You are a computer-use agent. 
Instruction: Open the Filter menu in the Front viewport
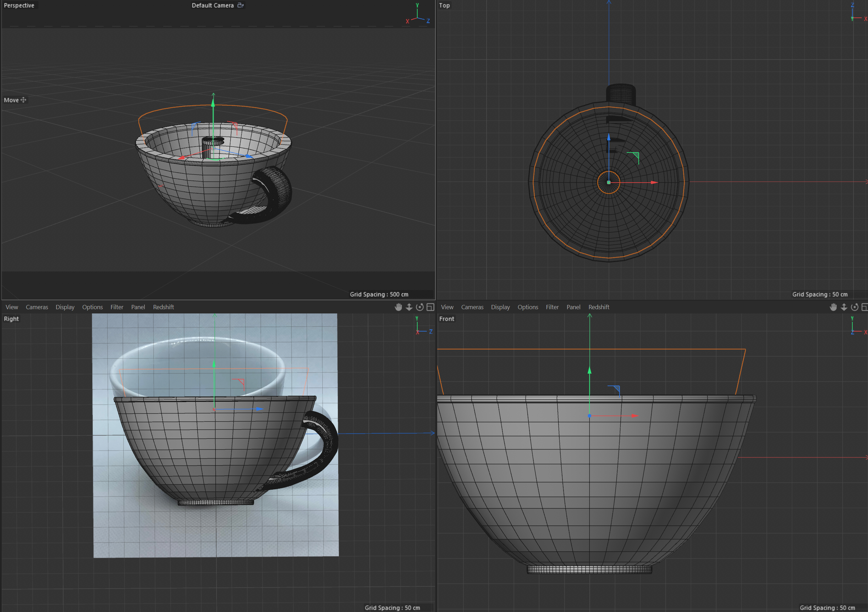tap(552, 307)
